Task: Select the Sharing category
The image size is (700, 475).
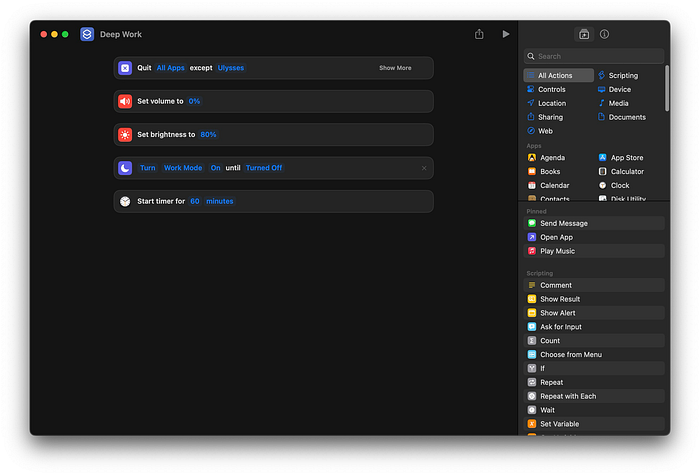Action: (x=545, y=117)
